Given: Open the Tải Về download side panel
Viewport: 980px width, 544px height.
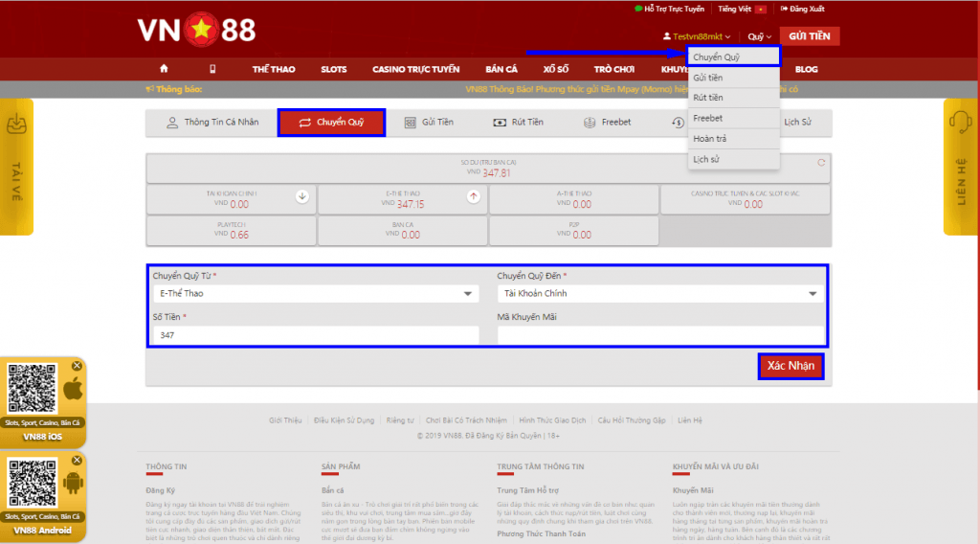Looking at the screenshot, I should click(x=17, y=166).
